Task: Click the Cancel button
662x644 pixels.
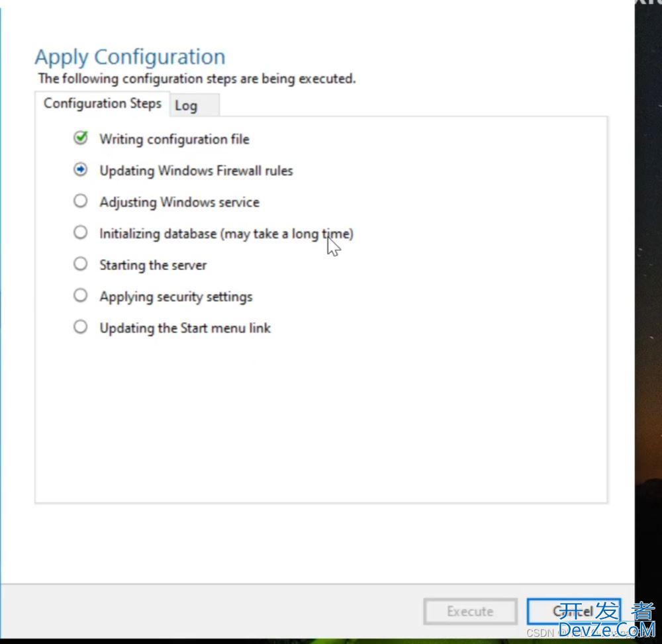Action: tap(574, 611)
